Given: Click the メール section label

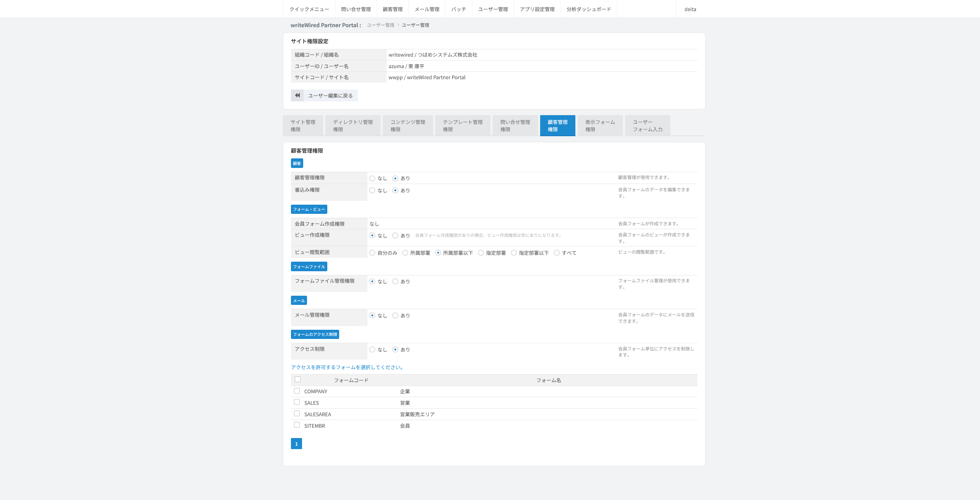Looking at the screenshot, I should tap(299, 301).
